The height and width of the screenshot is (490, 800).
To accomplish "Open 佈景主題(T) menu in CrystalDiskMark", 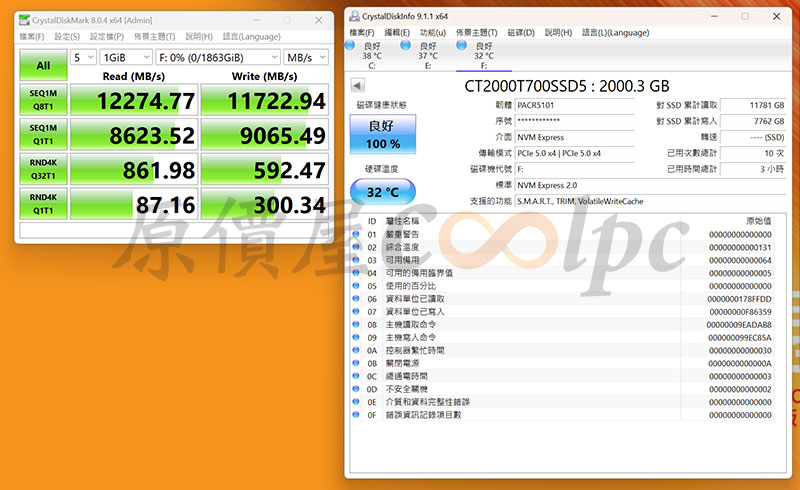I will point(155,37).
